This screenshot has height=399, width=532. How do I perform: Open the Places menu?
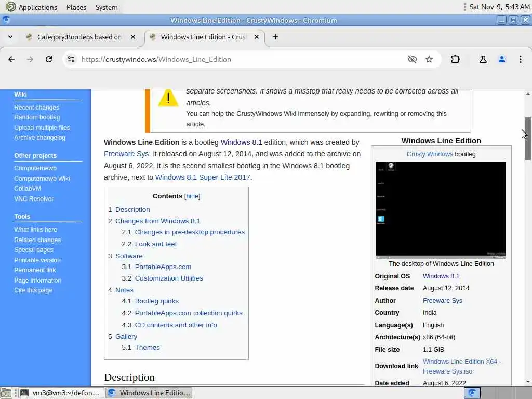tap(76, 7)
